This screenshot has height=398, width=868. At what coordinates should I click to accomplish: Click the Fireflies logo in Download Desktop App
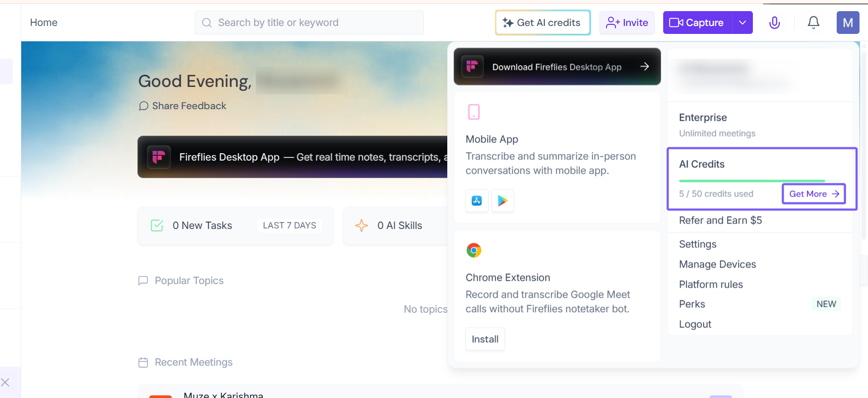point(472,67)
